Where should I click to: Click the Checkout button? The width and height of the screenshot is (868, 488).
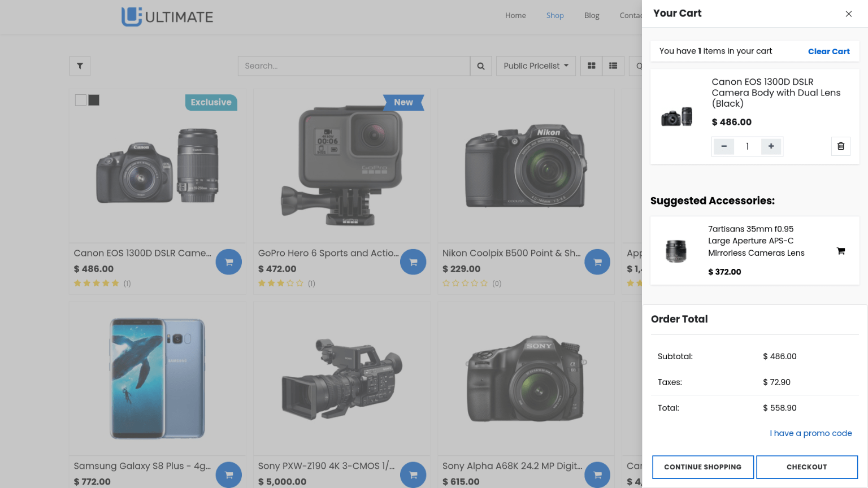point(807,467)
